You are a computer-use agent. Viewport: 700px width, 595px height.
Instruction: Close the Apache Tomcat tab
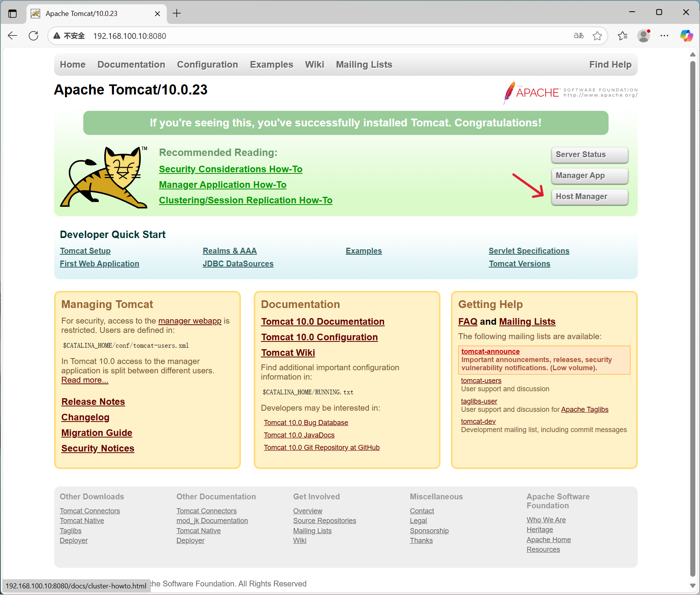coord(157,14)
